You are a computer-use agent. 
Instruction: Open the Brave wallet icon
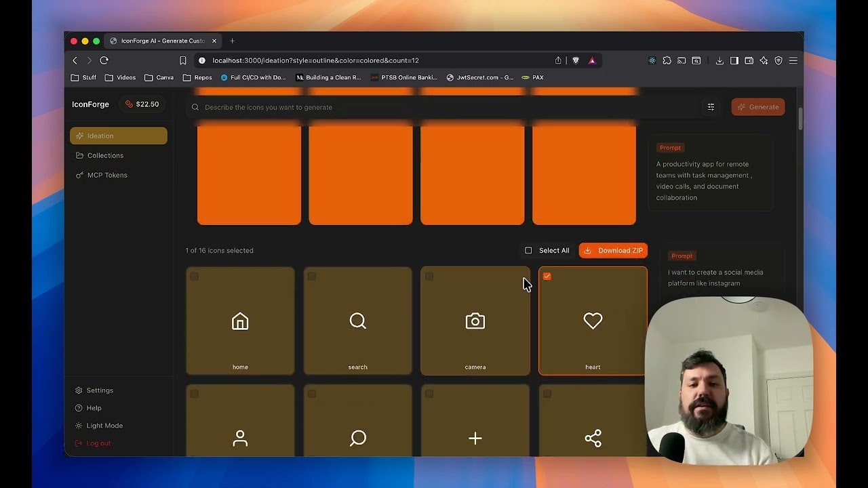point(749,60)
